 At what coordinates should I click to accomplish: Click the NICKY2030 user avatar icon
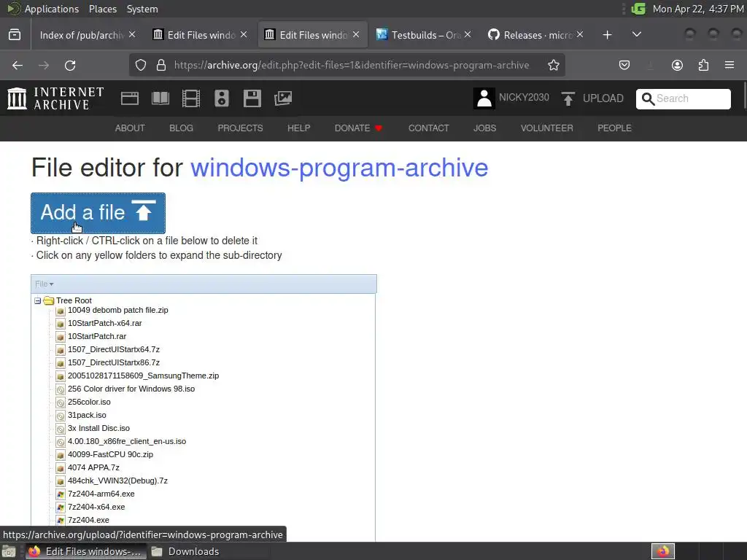(x=484, y=98)
